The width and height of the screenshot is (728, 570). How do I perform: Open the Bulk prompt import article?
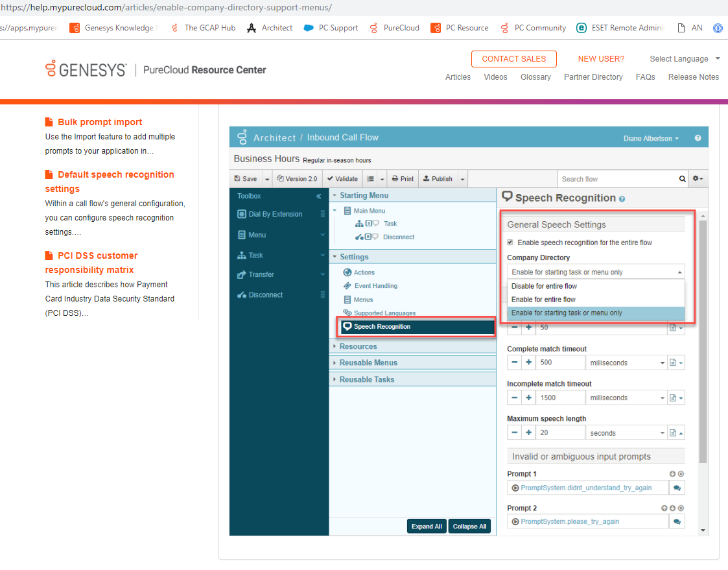[100, 122]
